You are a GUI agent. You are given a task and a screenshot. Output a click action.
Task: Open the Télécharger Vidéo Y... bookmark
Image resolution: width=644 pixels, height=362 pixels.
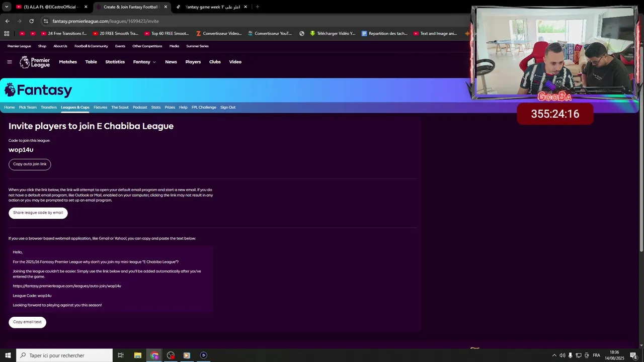[x=333, y=34]
